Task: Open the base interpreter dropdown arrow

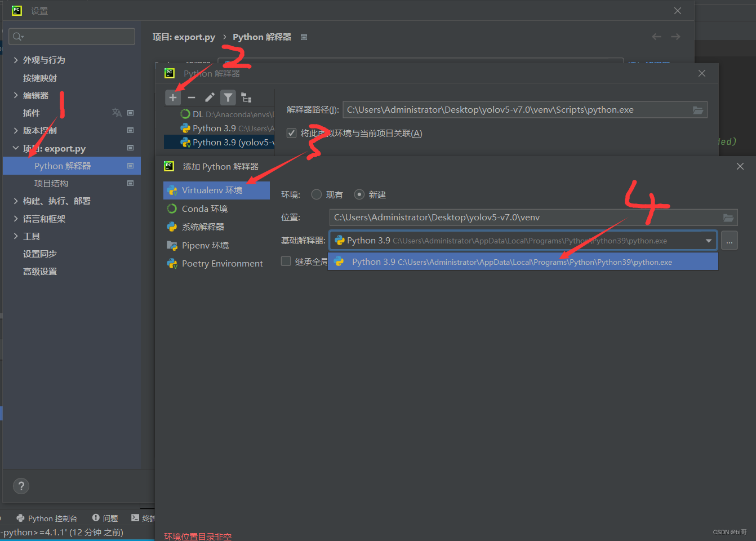Action: pos(709,241)
